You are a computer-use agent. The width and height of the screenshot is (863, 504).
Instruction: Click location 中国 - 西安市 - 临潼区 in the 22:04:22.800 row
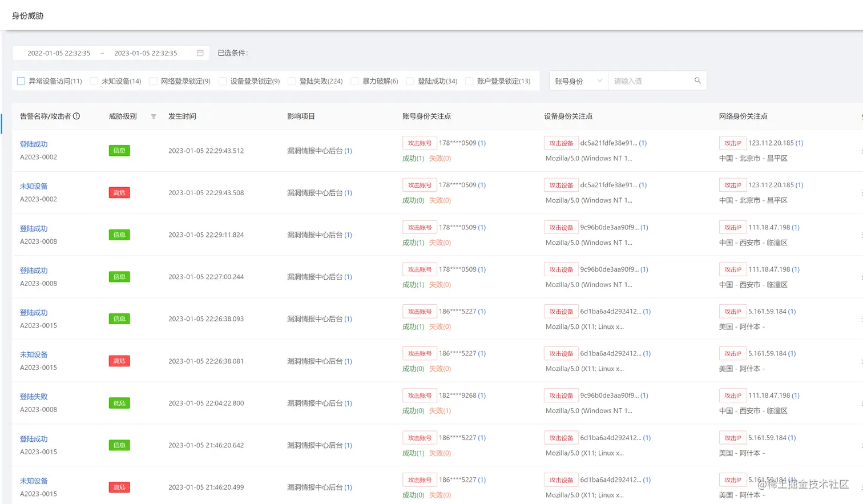pyautogui.click(x=753, y=411)
